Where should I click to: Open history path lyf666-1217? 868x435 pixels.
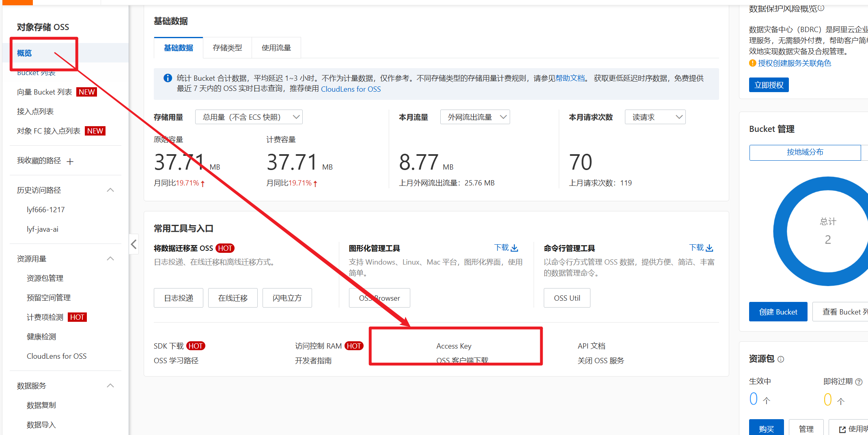[x=46, y=210]
